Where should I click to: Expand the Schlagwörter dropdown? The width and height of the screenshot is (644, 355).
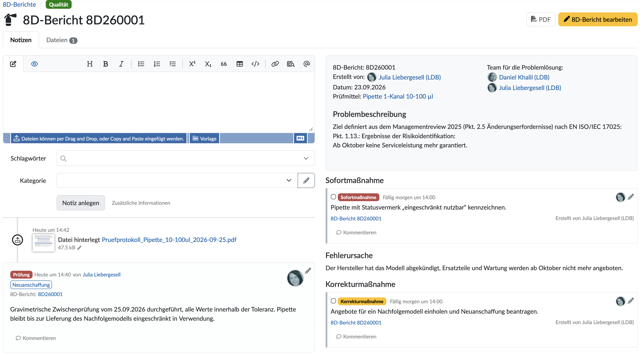coord(306,158)
